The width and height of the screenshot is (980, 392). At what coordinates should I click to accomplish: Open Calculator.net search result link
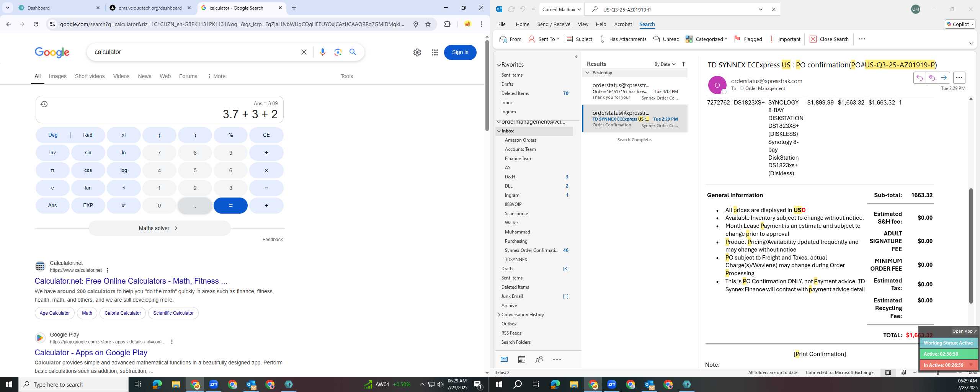[x=131, y=281]
